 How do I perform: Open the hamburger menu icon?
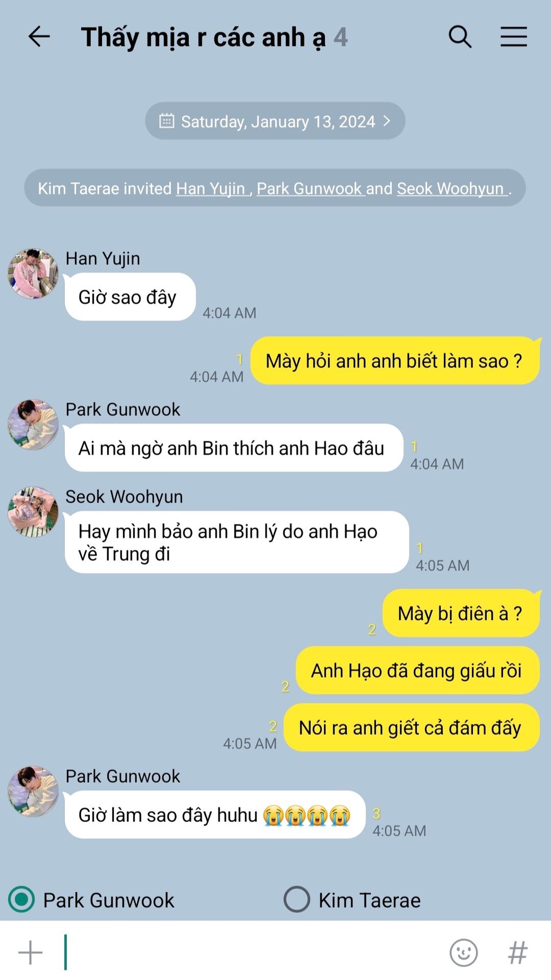(513, 37)
